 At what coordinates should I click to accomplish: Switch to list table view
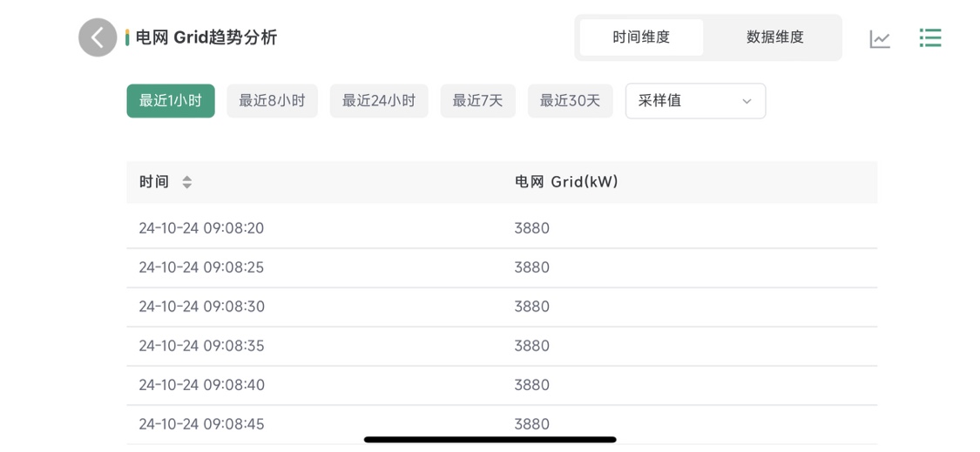point(929,37)
